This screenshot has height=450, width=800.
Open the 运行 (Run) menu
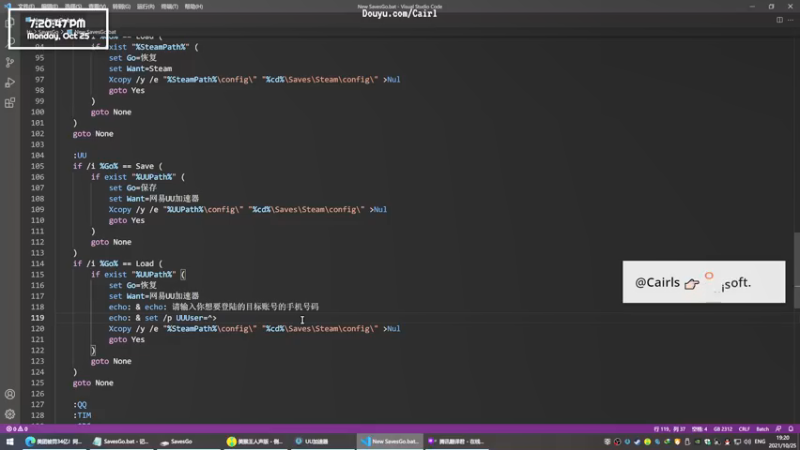tap(145, 7)
